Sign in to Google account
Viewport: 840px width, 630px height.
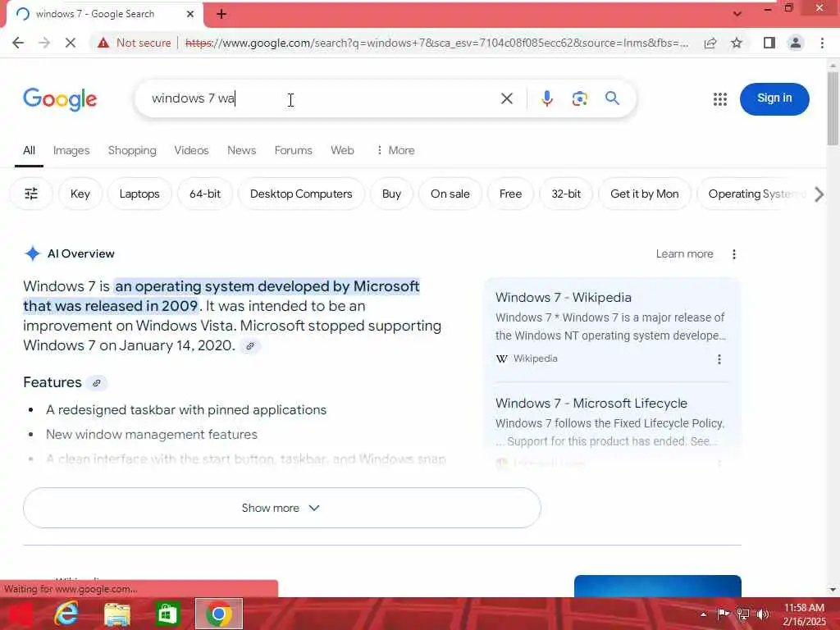tap(774, 98)
